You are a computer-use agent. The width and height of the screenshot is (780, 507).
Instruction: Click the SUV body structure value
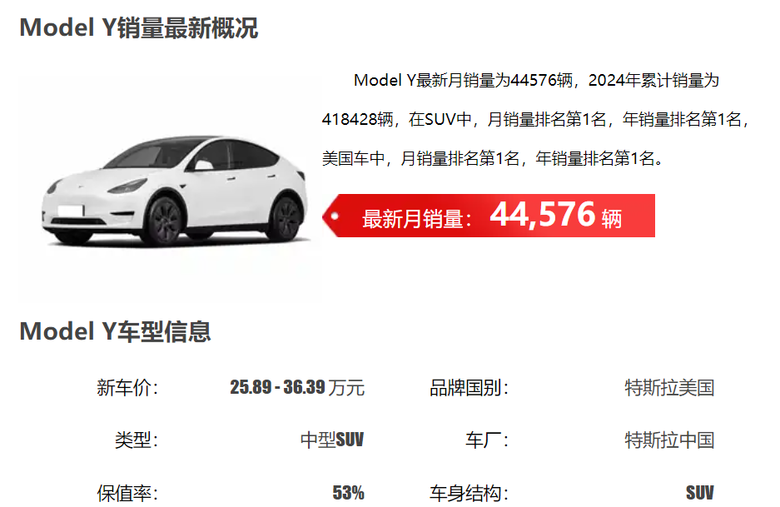pyautogui.click(x=700, y=493)
